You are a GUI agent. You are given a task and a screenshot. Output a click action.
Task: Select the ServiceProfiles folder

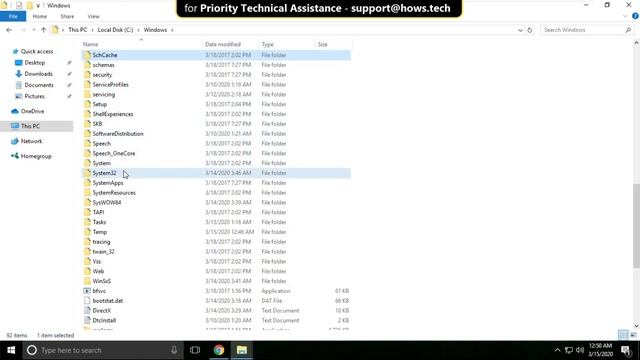[x=110, y=84]
